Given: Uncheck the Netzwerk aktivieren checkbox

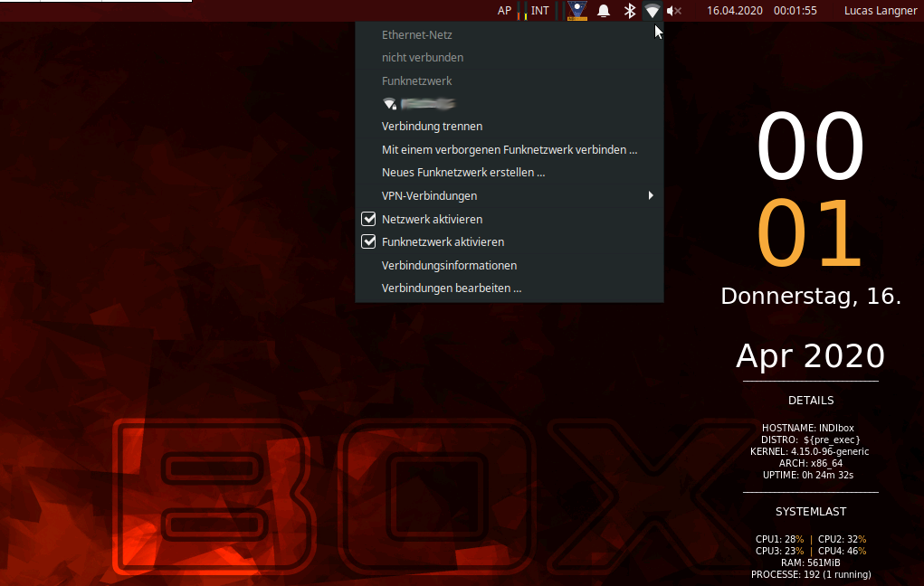Looking at the screenshot, I should 368,220.
